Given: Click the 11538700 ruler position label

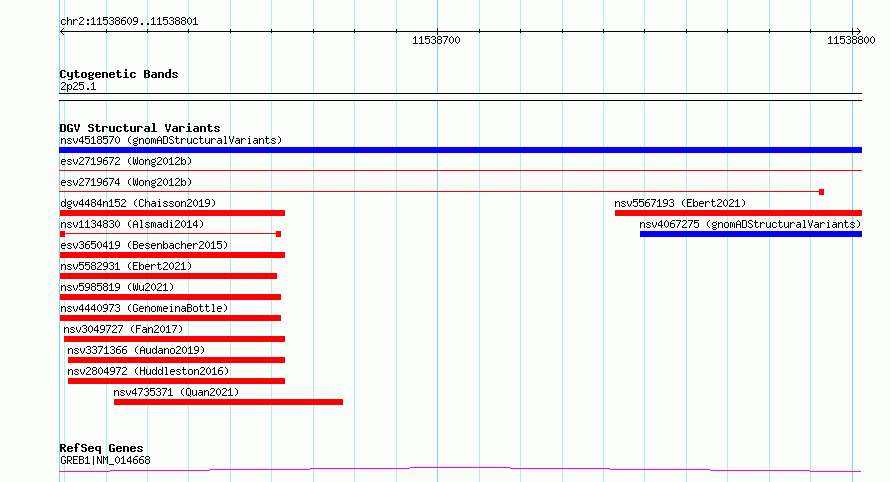Looking at the screenshot, I should [x=436, y=40].
